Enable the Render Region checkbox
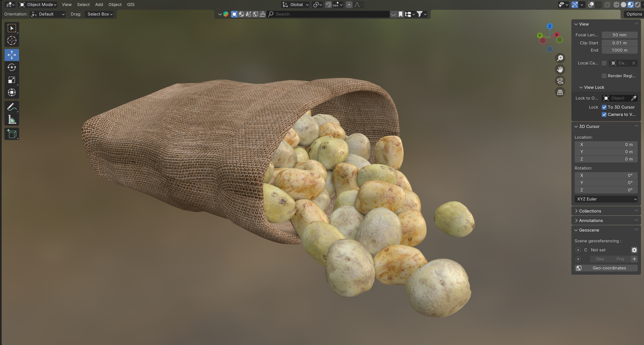This screenshot has width=644, height=345. coord(604,76)
